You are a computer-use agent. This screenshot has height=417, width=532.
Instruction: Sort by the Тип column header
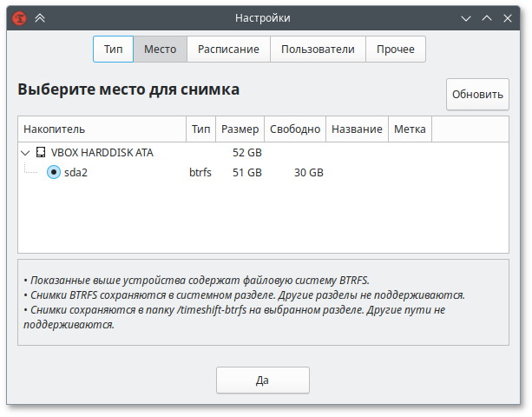click(x=200, y=129)
